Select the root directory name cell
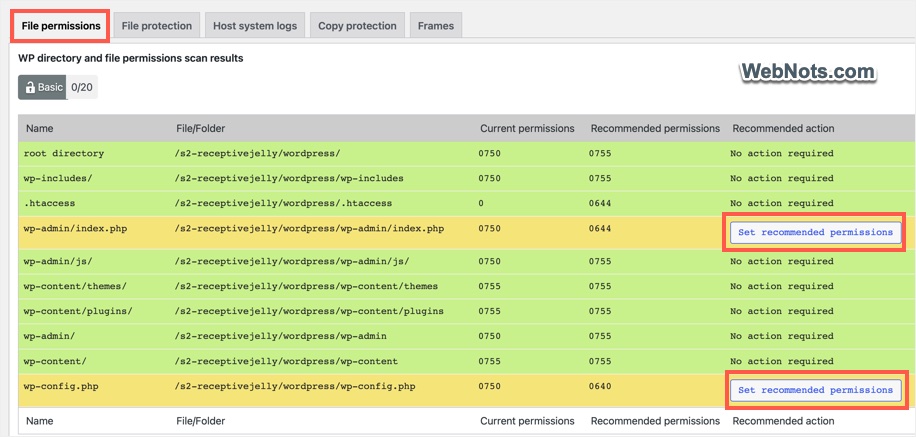Image resolution: width=916 pixels, height=437 pixels. pos(64,153)
